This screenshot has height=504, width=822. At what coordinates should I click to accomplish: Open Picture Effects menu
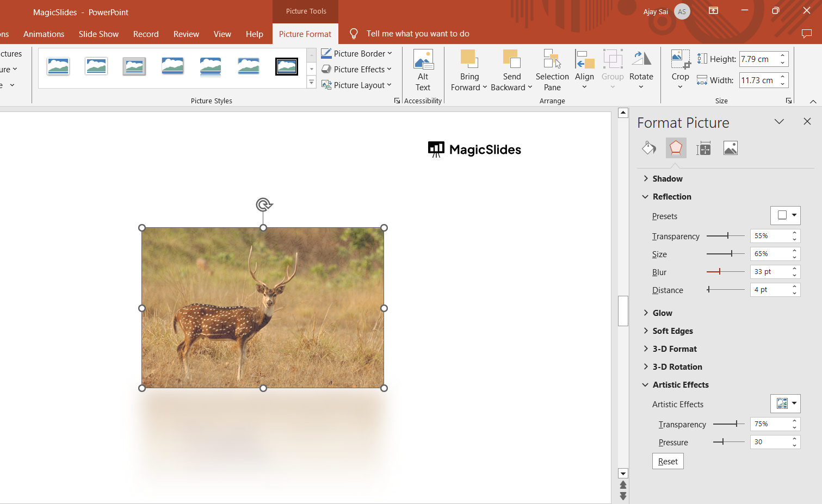[x=356, y=69]
